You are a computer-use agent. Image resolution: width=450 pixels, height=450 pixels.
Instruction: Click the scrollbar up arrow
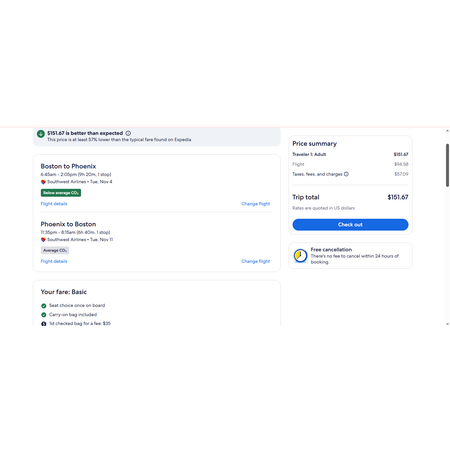pos(447,131)
